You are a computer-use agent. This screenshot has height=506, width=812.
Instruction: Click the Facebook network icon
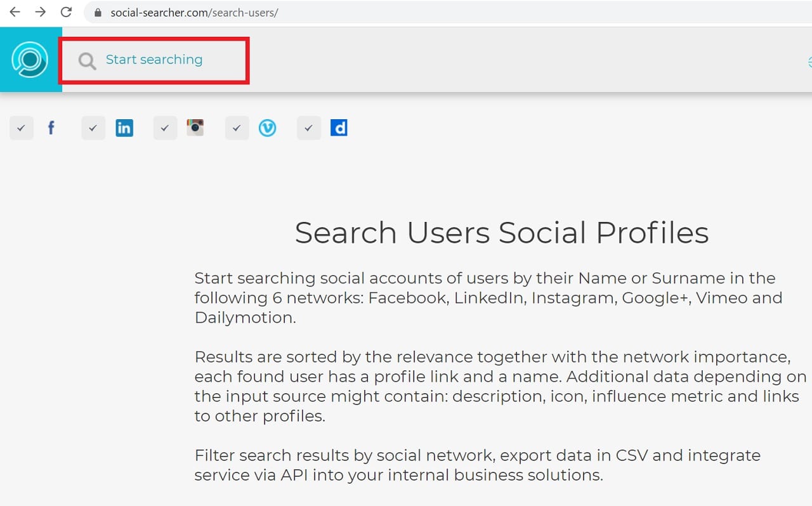click(x=51, y=128)
